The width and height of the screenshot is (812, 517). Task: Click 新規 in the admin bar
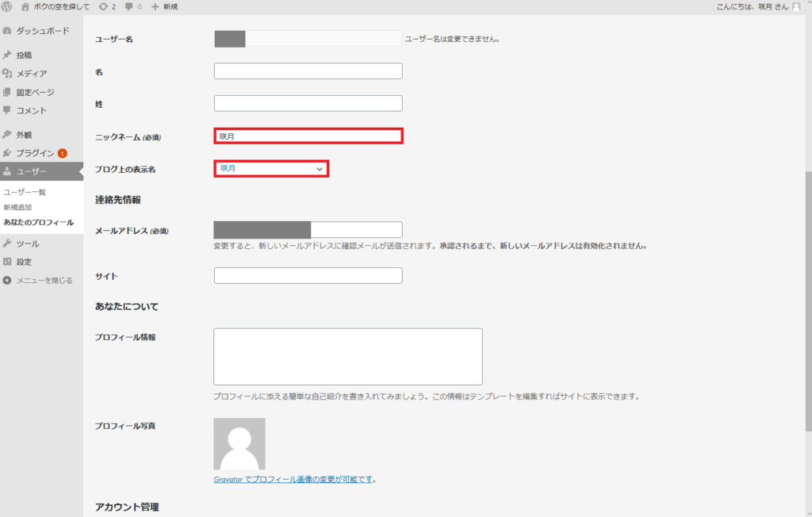coord(170,6)
